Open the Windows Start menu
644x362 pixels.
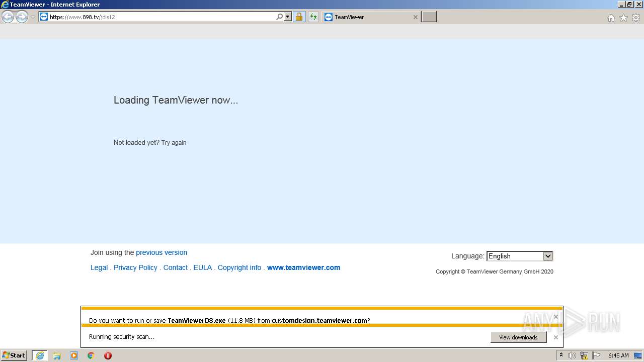(x=14, y=355)
